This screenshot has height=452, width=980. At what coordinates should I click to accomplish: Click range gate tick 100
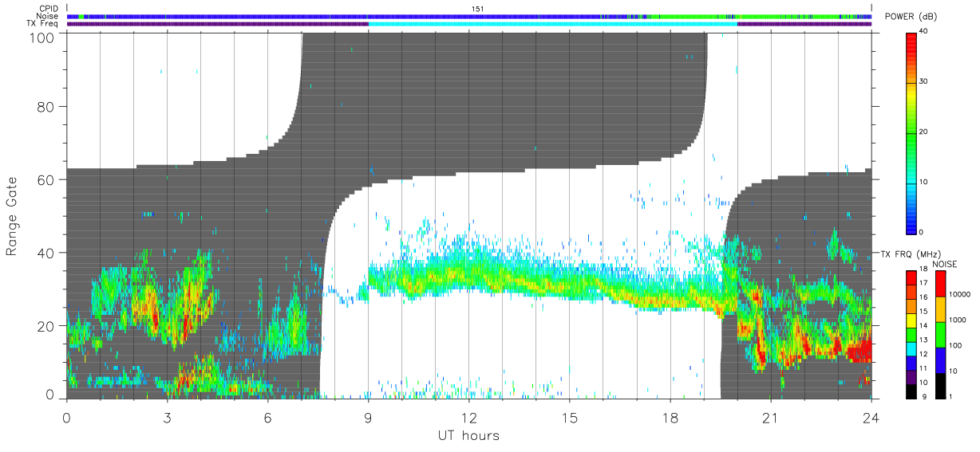tap(44, 37)
